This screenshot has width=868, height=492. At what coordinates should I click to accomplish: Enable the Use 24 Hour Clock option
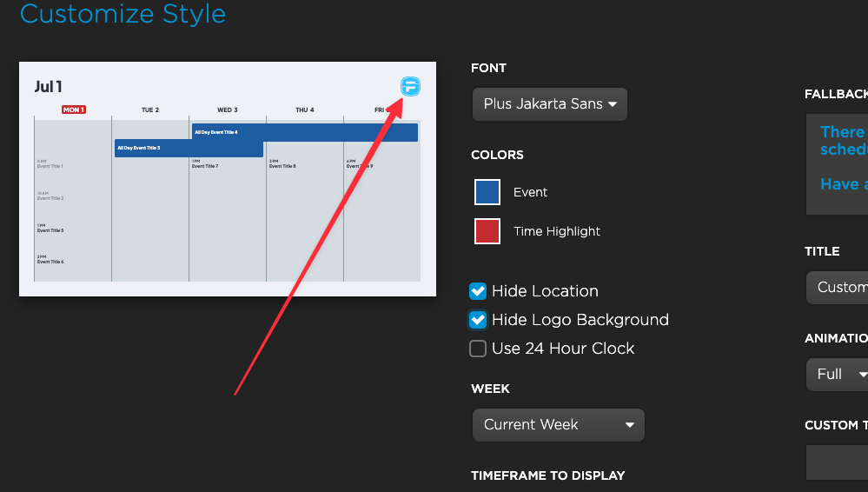click(x=478, y=349)
